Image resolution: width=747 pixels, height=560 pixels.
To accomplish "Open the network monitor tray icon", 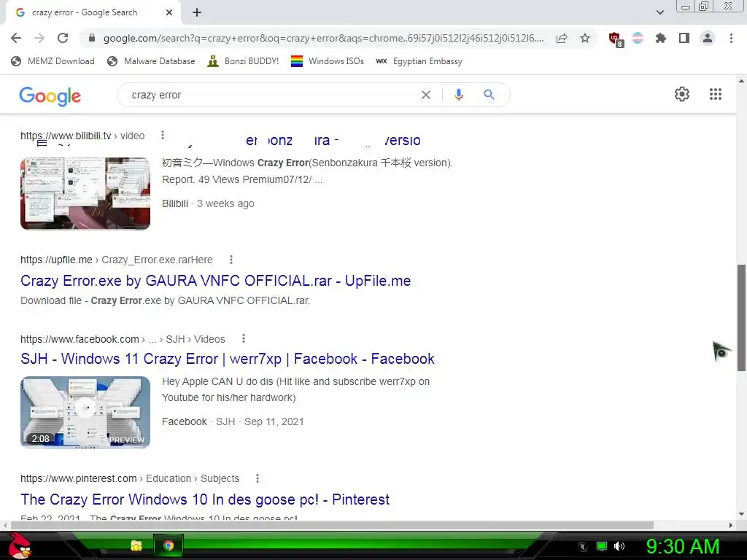I will pos(602,546).
